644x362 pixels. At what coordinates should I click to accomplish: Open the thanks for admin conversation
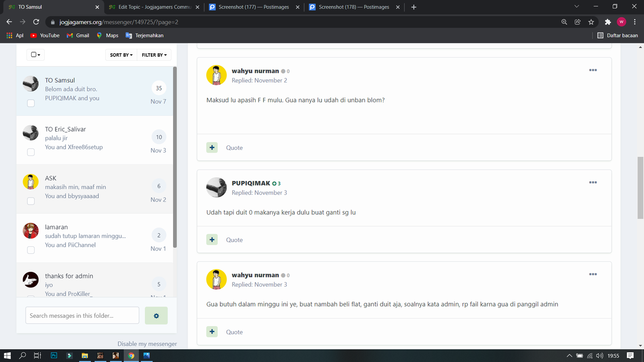pos(69,276)
